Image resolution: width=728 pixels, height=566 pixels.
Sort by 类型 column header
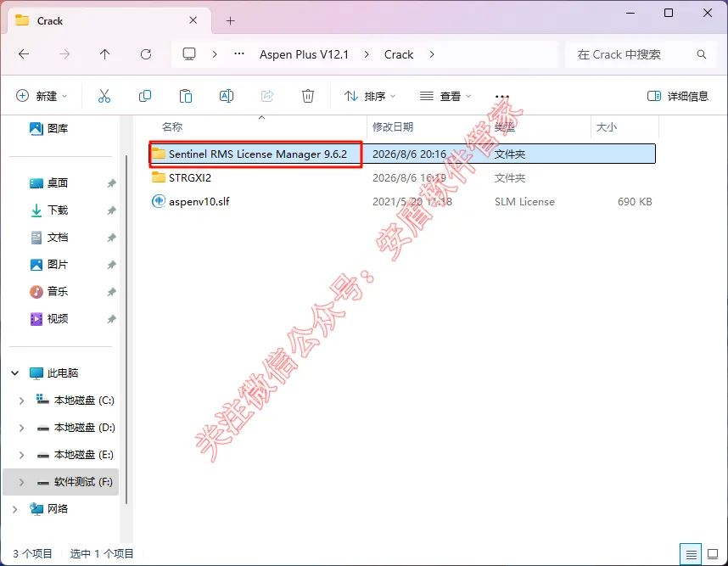click(539, 126)
